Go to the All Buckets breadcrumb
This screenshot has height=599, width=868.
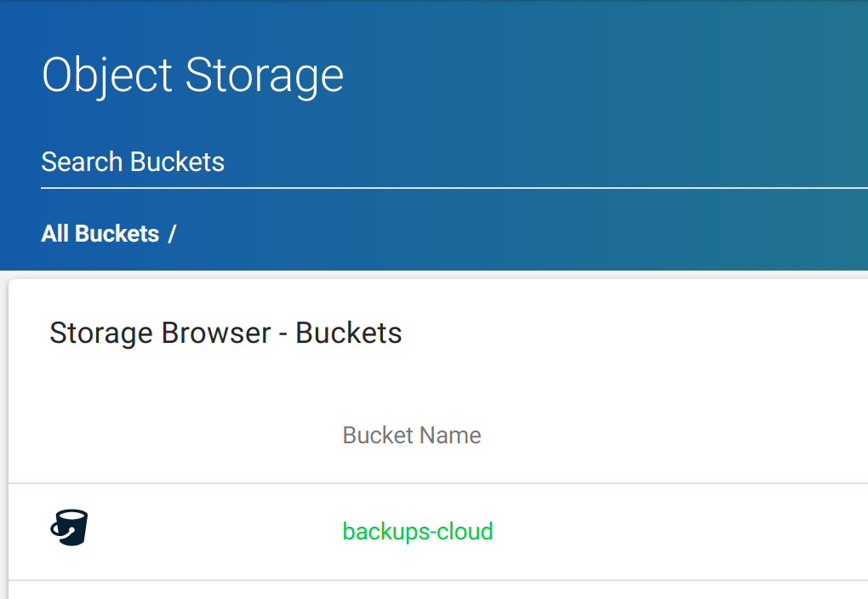click(x=100, y=234)
